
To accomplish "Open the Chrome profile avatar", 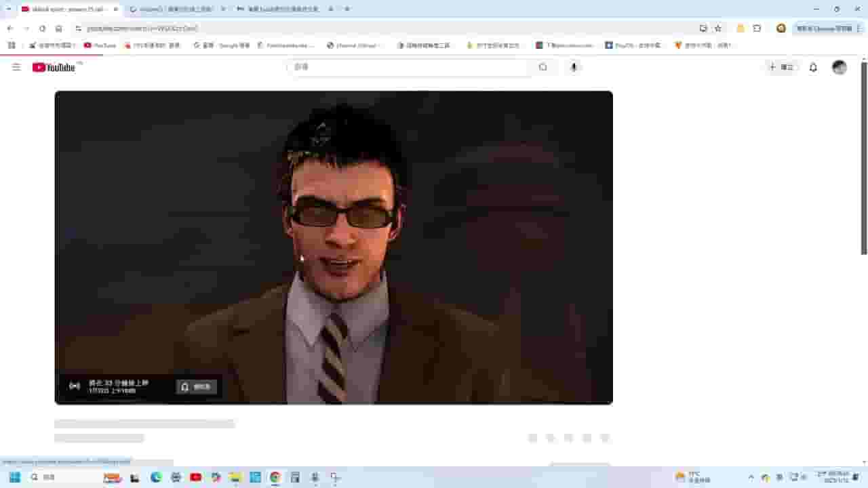I will (x=781, y=28).
